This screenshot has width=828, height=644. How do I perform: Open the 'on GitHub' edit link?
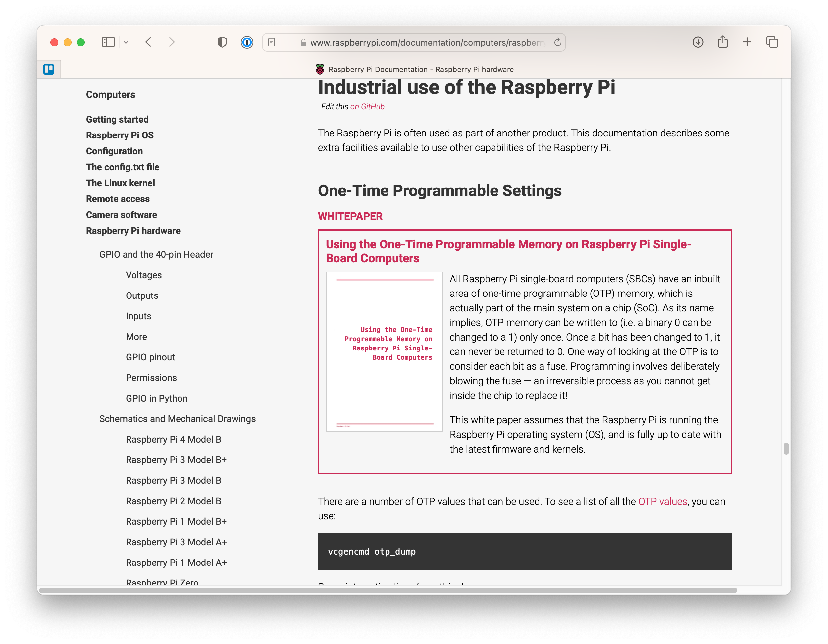[367, 107]
